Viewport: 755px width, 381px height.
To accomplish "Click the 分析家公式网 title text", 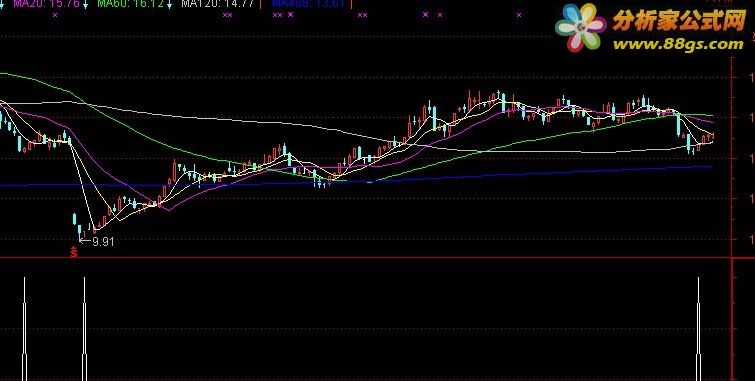I will point(679,21).
